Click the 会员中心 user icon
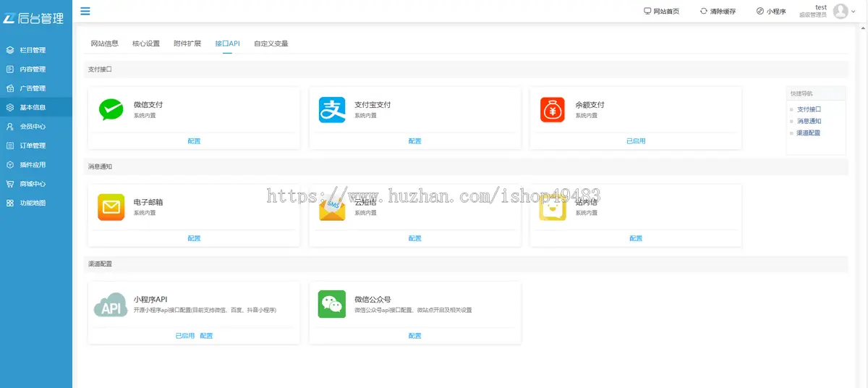Screen dimensions: 868x388 10,127
